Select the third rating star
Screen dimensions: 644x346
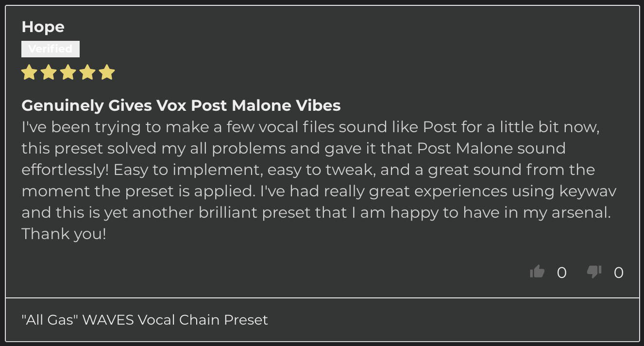68,72
